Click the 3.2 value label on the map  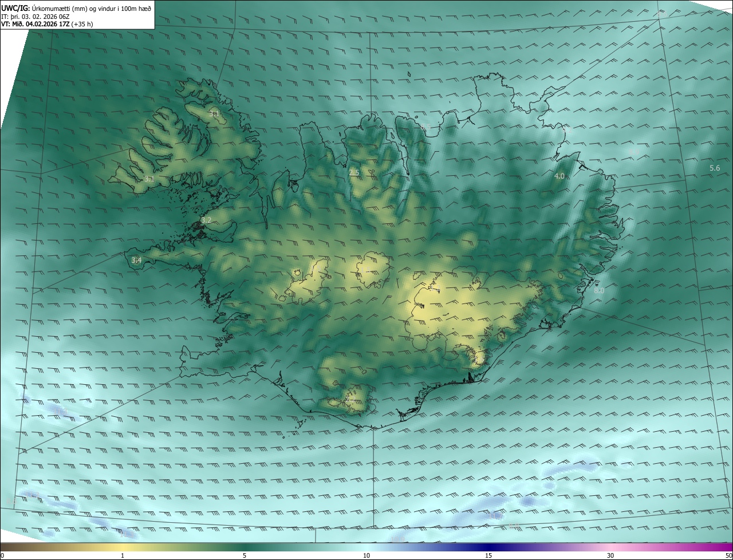[206, 220]
